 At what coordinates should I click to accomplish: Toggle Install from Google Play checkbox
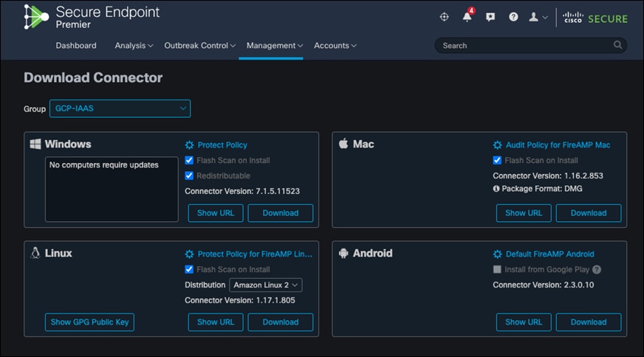coord(497,269)
